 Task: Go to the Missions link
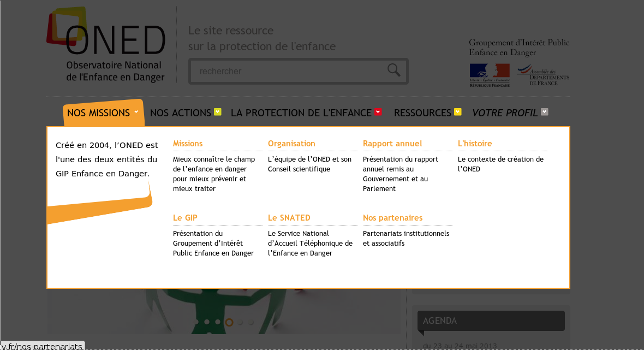[188, 144]
